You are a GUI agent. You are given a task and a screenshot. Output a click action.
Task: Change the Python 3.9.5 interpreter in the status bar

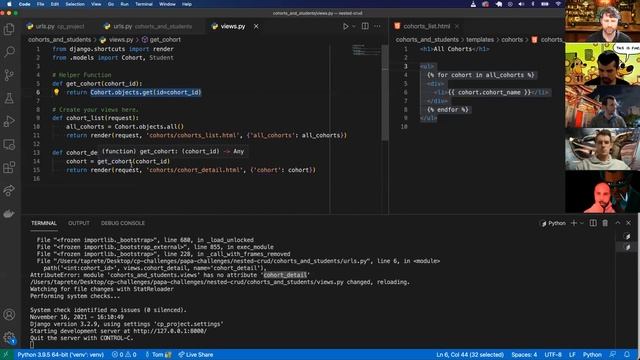point(60,355)
